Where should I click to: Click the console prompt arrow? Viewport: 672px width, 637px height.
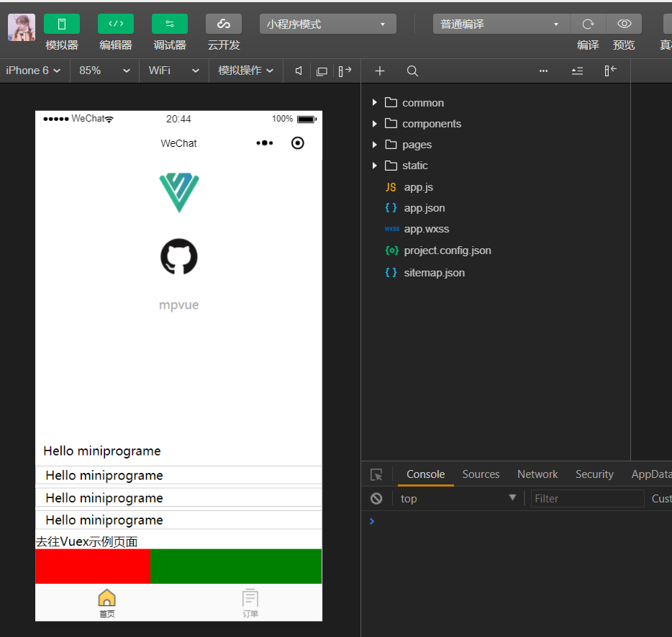(372, 521)
